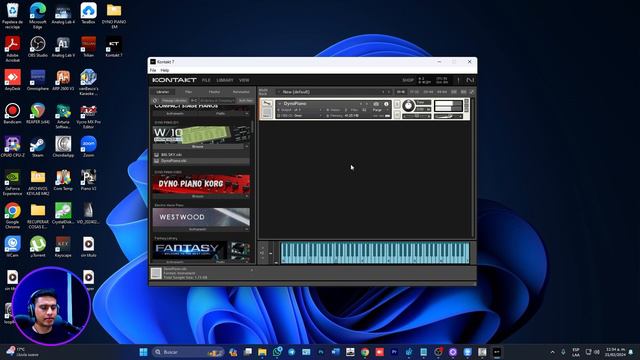Toggle the Solo (S) button on DynoPiano
Viewport: 640px width, 360px height.
[397, 104]
